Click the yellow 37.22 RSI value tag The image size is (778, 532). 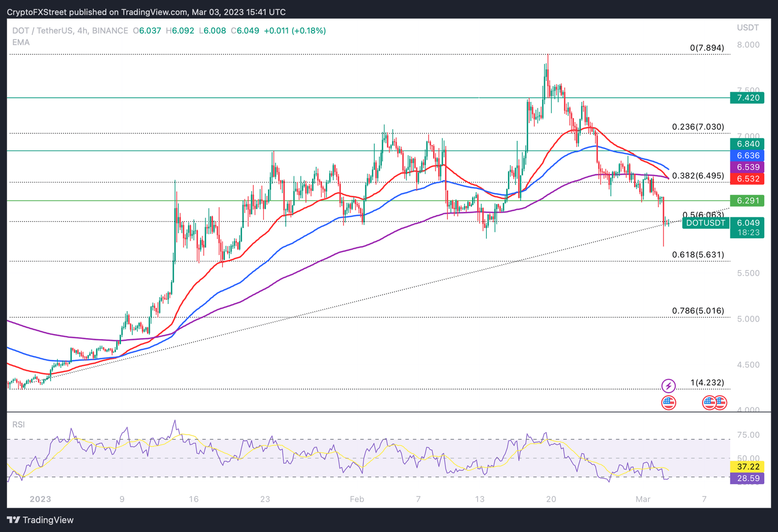pyautogui.click(x=747, y=467)
